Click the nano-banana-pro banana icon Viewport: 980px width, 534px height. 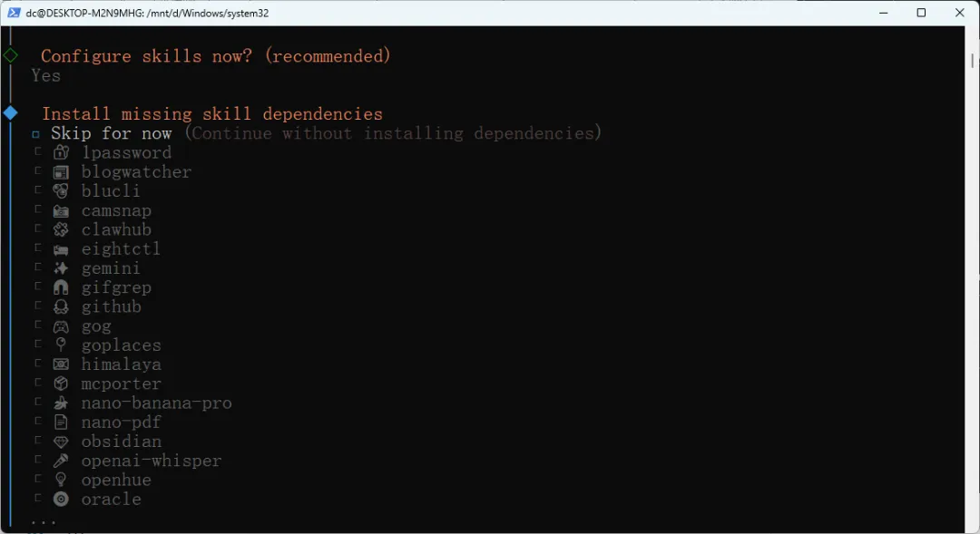(x=61, y=403)
